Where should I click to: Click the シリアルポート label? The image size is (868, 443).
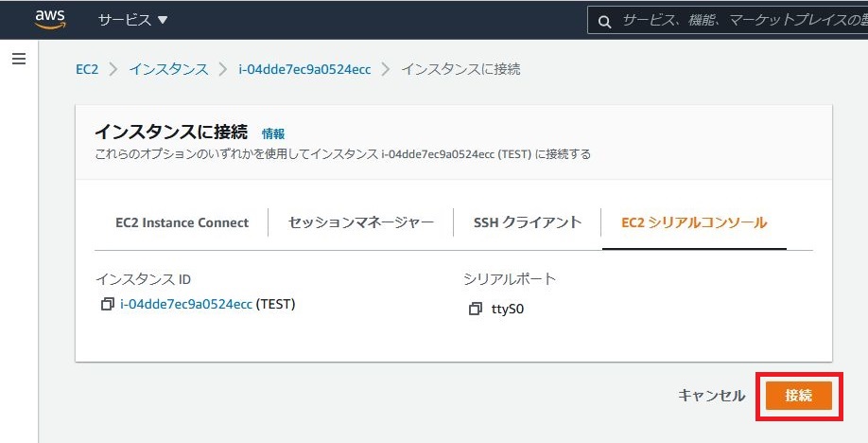click(510, 279)
